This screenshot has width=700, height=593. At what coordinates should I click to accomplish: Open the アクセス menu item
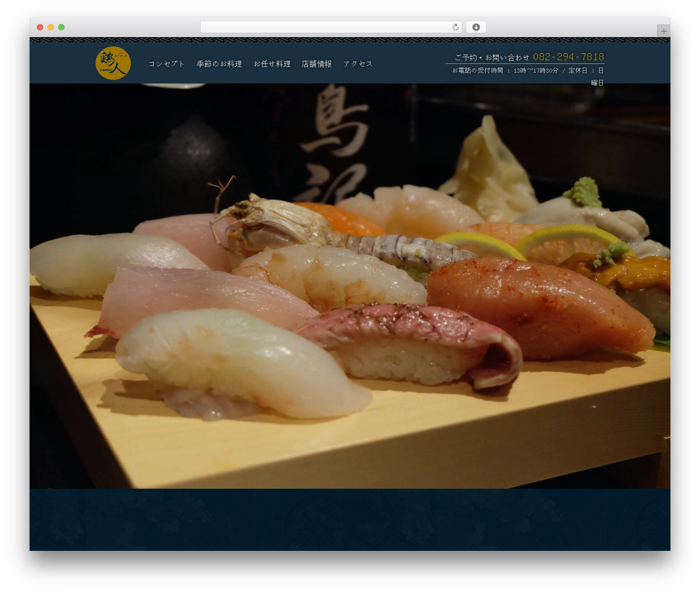(x=358, y=64)
